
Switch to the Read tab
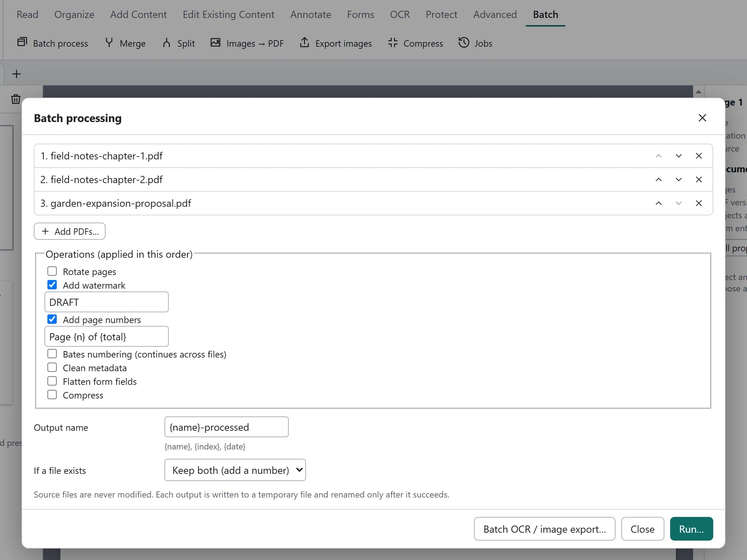[27, 14]
